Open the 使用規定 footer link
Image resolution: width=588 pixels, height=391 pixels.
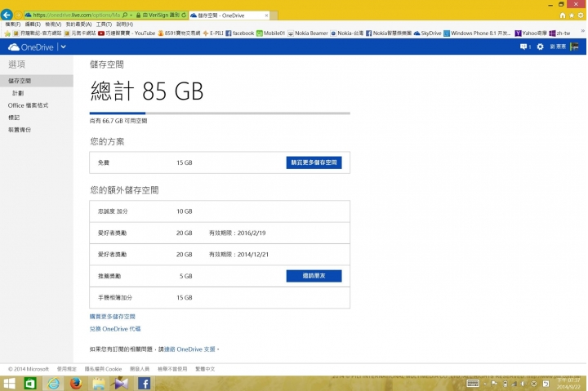pyautogui.click(x=67, y=369)
